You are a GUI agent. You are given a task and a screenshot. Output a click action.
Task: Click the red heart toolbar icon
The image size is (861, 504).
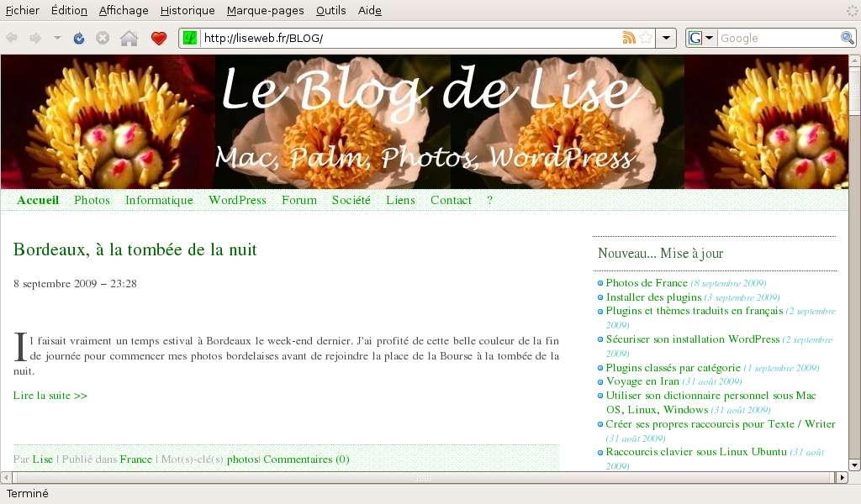[159, 38]
